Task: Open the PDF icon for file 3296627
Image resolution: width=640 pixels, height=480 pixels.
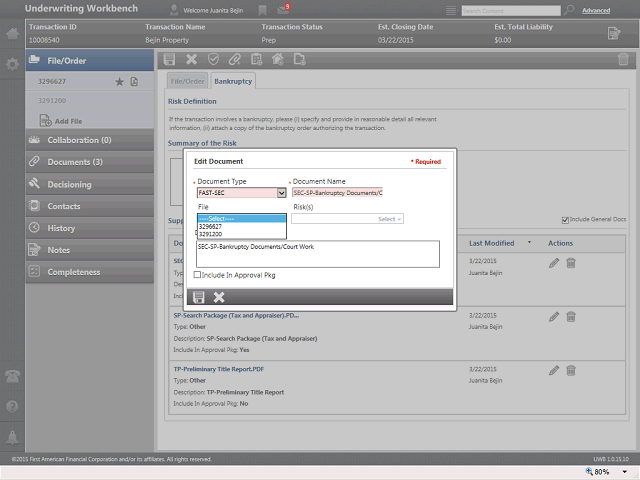Action: tap(134, 82)
